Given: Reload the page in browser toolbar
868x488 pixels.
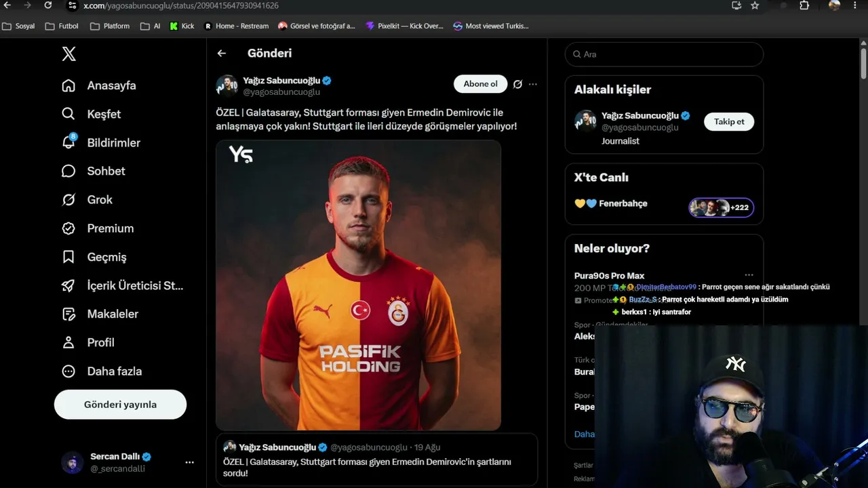Looking at the screenshot, I should click(x=48, y=5).
